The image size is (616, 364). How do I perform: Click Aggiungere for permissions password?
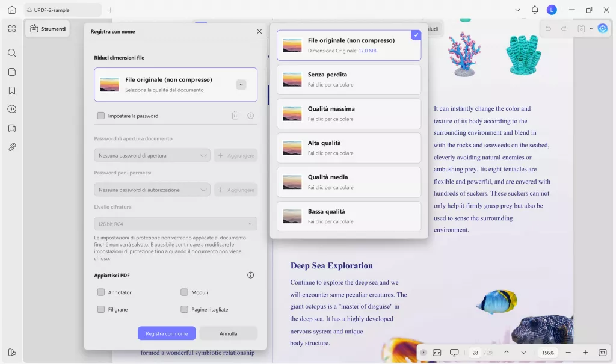point(236,190)
